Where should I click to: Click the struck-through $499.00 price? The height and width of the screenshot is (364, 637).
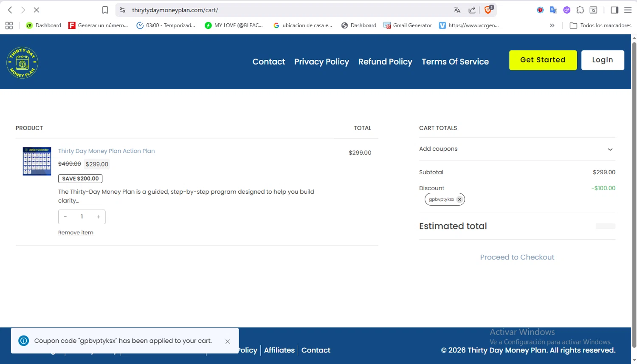(70, 164)
